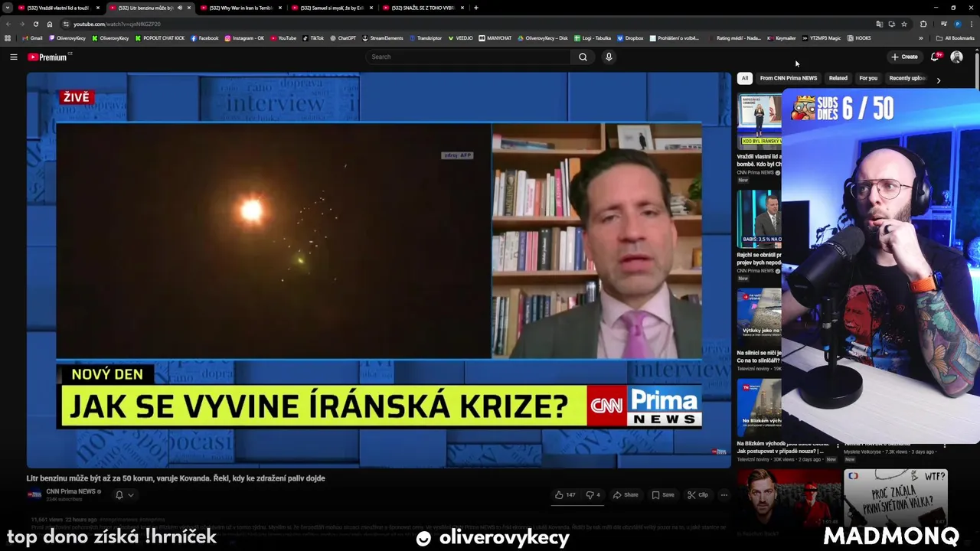Select the Related filter chip
The height and width of the screenshot is (551, 980).
[838, 78]
